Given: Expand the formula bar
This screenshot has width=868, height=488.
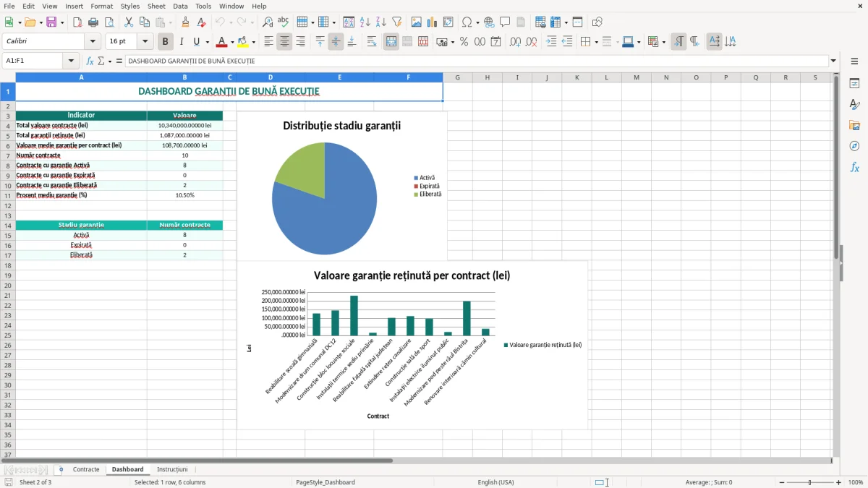Looking at the screenshot, I should [833, 61].
